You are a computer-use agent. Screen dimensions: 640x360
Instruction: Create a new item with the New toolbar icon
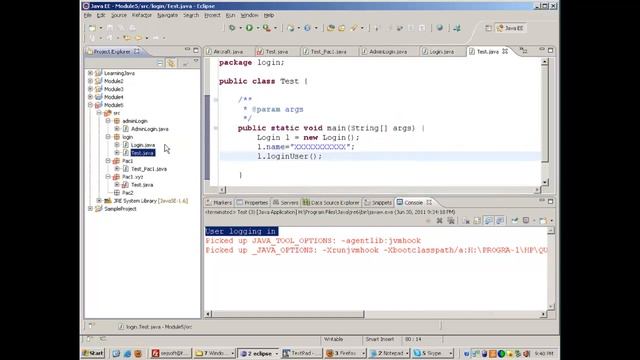[92, 28]
